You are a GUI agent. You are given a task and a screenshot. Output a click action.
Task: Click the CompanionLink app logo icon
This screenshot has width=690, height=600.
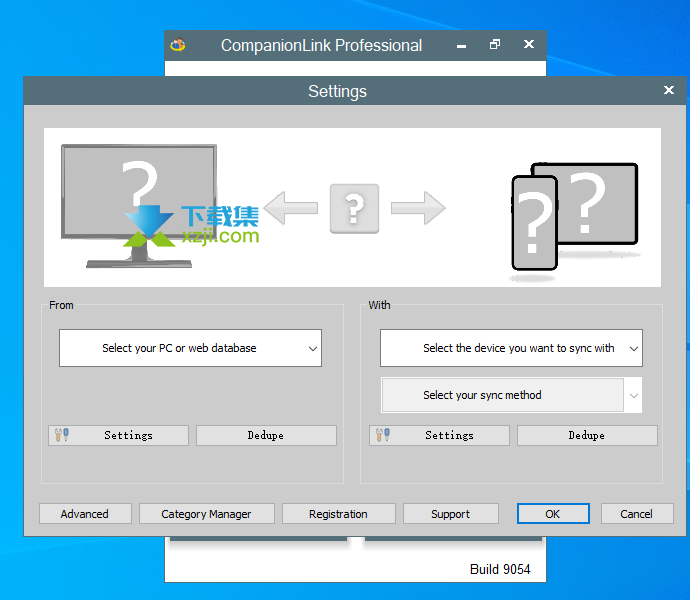coord(178,45)
